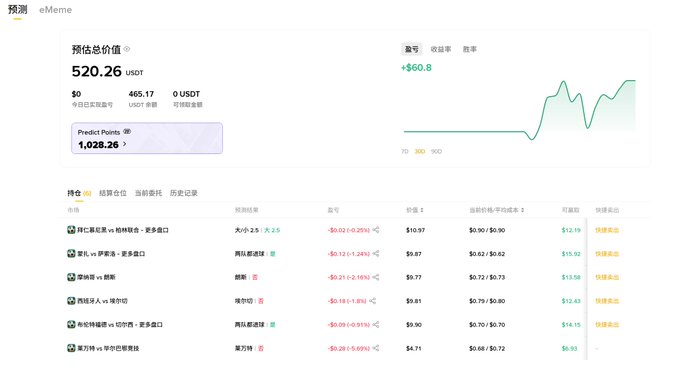Screen dimensions: 679x369
Task: Open the 当前委托 tab
Action: [x=148, y=193]
